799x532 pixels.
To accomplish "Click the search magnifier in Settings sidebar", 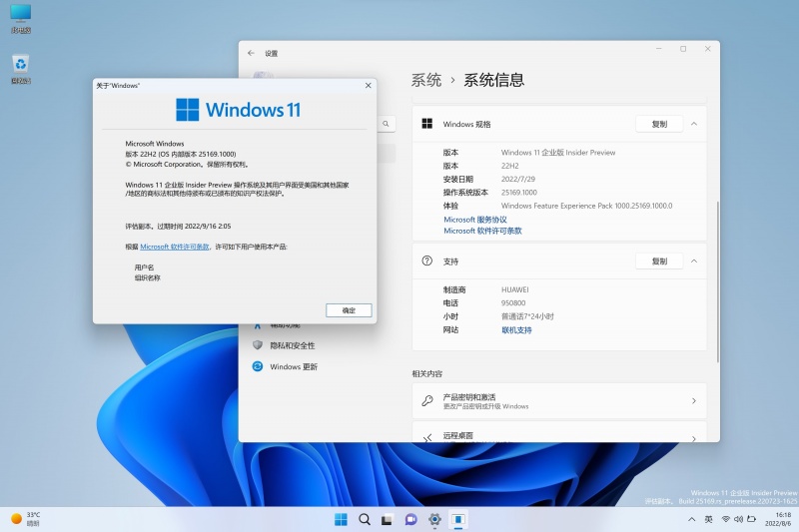I will coord(386,124).
